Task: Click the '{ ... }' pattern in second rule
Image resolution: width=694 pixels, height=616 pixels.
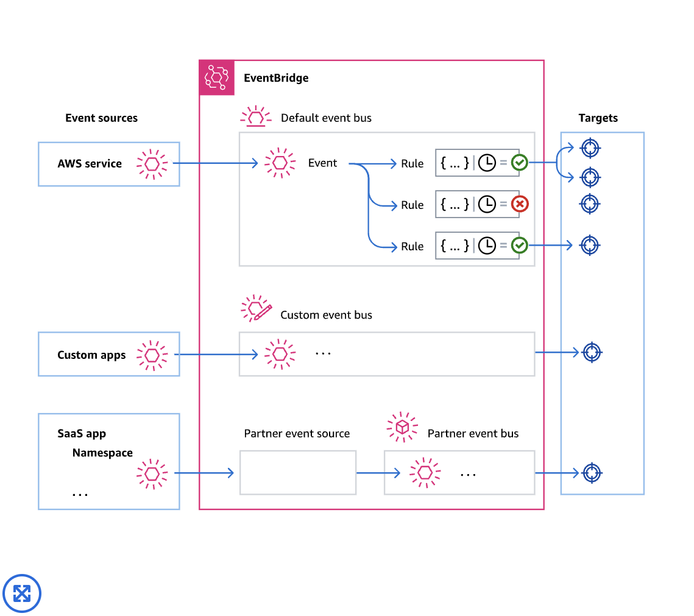Action: (x=455, y=204)
